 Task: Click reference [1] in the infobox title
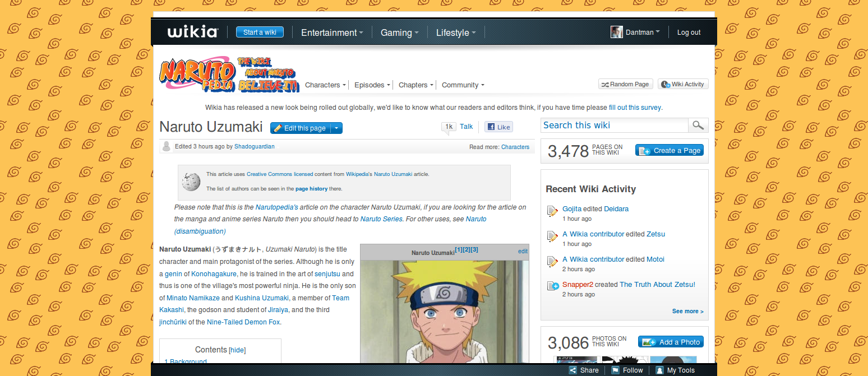tap(459, 250)
